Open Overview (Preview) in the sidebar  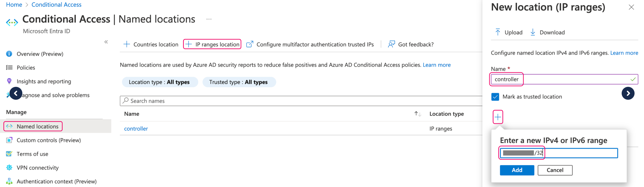[40, 54]
